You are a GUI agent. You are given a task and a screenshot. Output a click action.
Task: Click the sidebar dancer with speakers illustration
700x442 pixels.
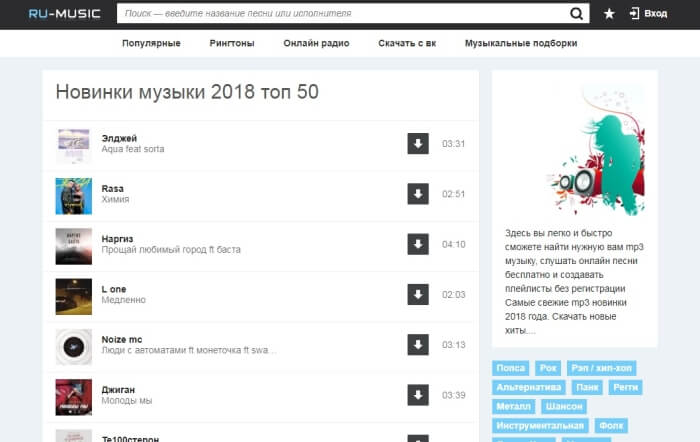(596, 150)
